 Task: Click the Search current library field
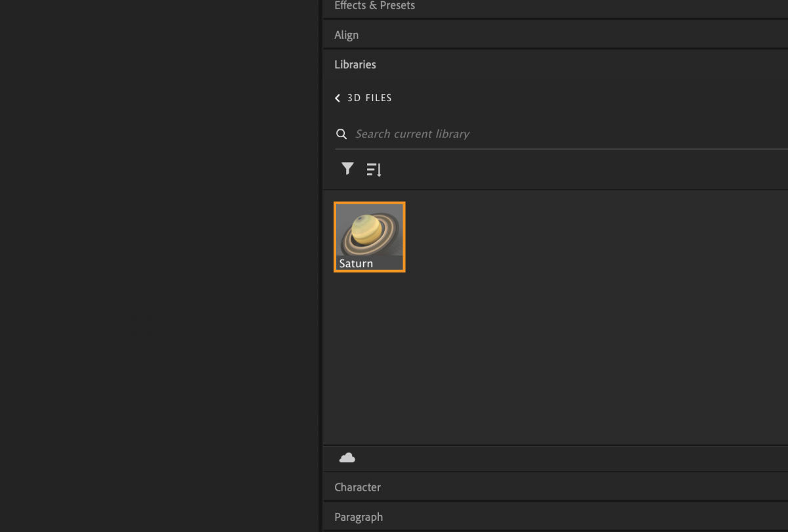coord(412,133)
